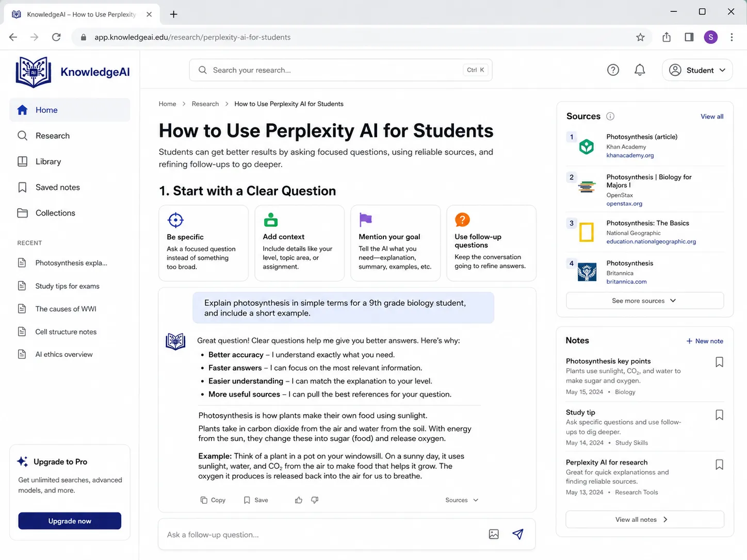This screenshot has width=747, height=560.
Task: Thumbs up the answer
Action: 299,500
